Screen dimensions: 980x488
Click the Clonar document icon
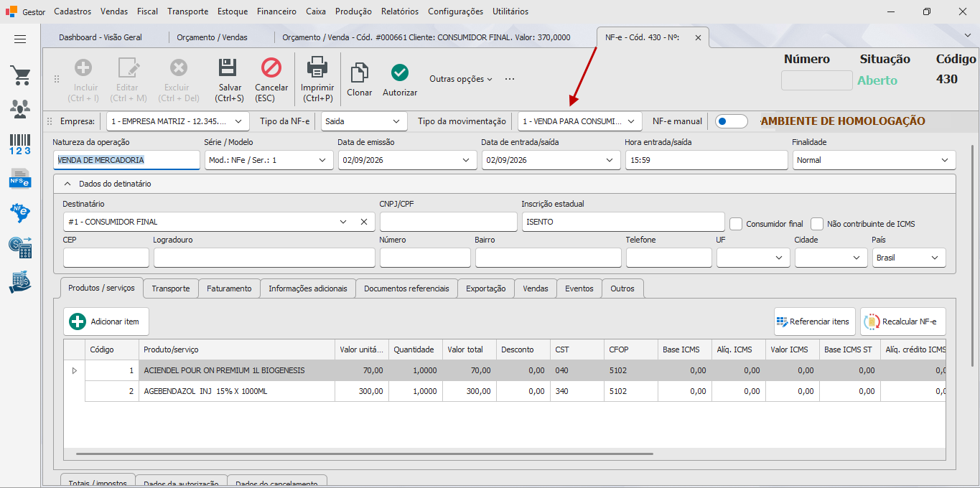(x=360, y=73)
